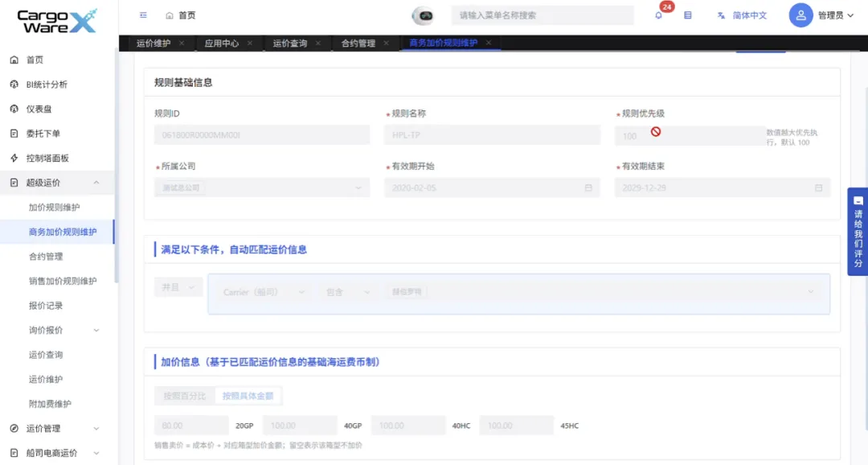
Task: Click the 请给我们评分 feedback button
Action: (x=858, y=232)
